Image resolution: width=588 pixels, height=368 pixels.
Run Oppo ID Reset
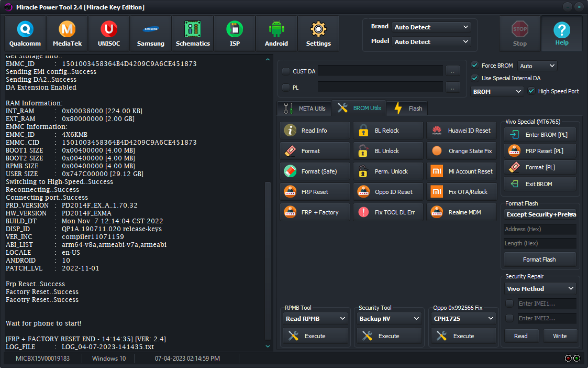click(x=388, y=192)
